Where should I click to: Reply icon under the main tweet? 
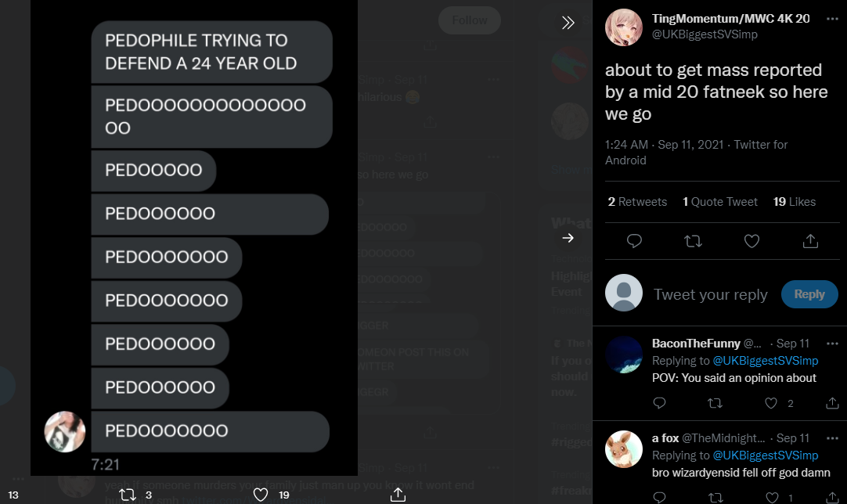coord(634,241)
